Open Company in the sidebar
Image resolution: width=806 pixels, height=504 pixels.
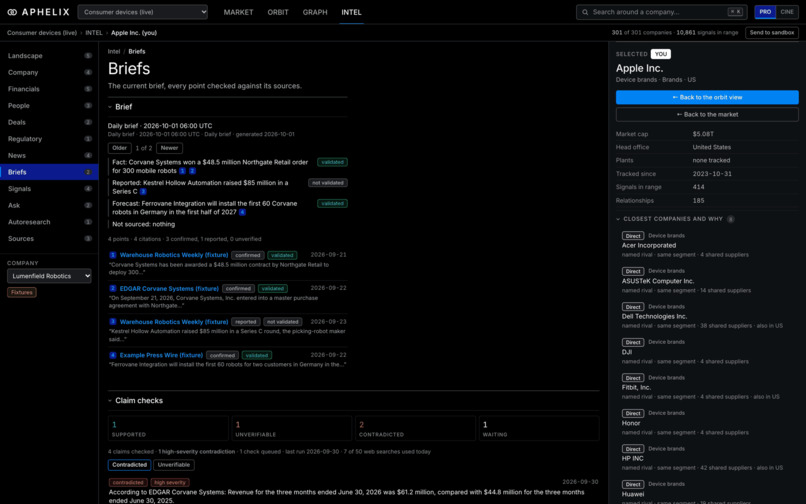click(49, 73)
